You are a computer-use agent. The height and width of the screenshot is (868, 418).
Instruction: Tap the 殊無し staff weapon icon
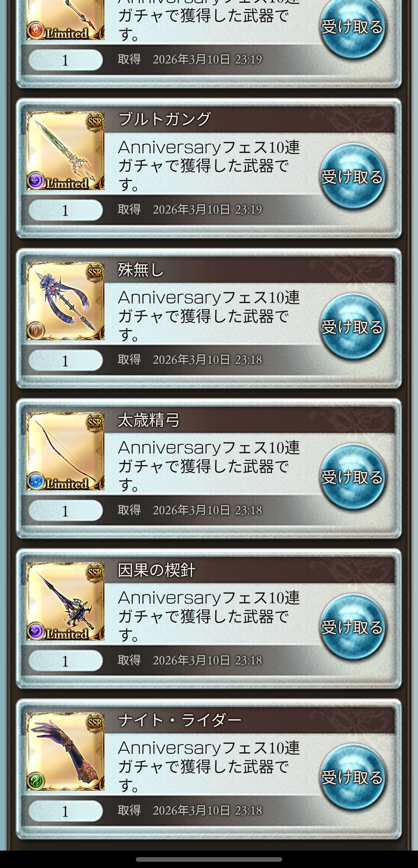pyautogui.click(x=65, y=301)
